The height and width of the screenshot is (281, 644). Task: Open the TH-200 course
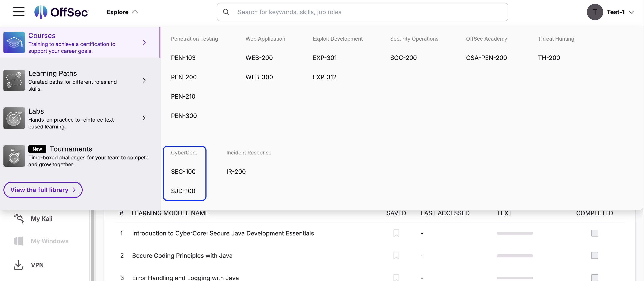pos(549,58)
